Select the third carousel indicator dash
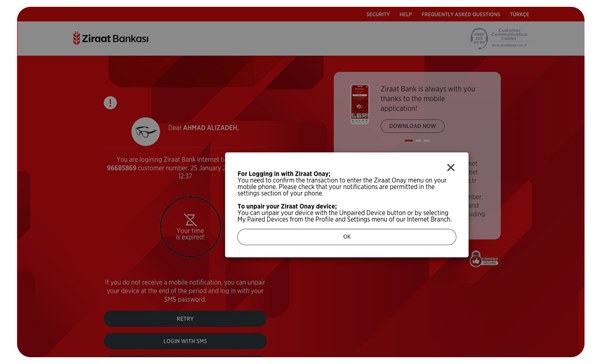This screenshot has width=602, height=364. pyautogui.click(x=427, y=141)
